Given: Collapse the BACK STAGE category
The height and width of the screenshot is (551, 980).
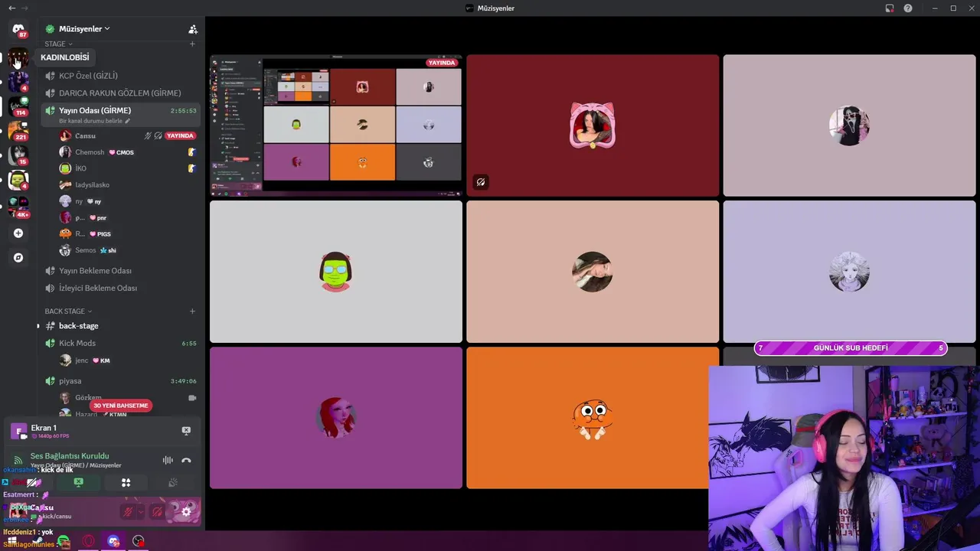Looking at the screenshot, I should pyautogui.click(x=68, y=311).
